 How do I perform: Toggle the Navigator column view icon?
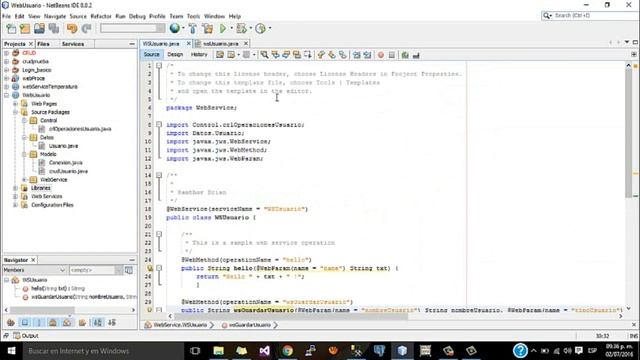(129, 270)
